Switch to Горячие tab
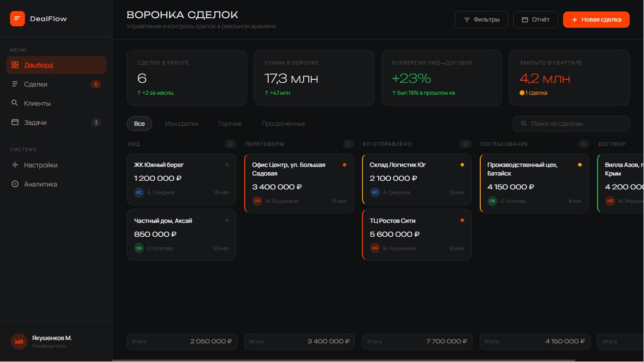Screen dimensions: 644x362 230,124
